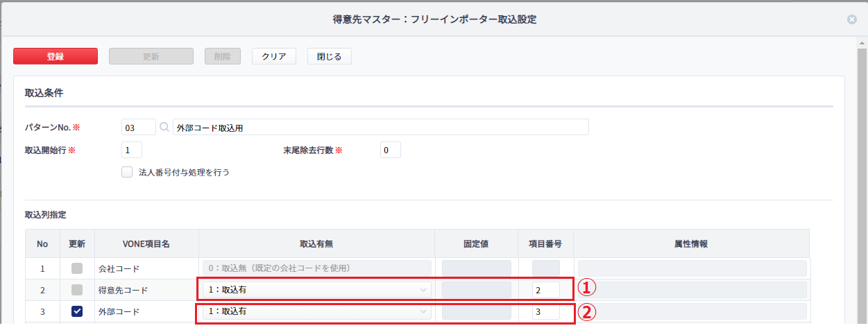This screenshot has height=328, width=868.
Task: Uncheck the 更新 checkbox for 外部コード row
Action: [77, 311]
